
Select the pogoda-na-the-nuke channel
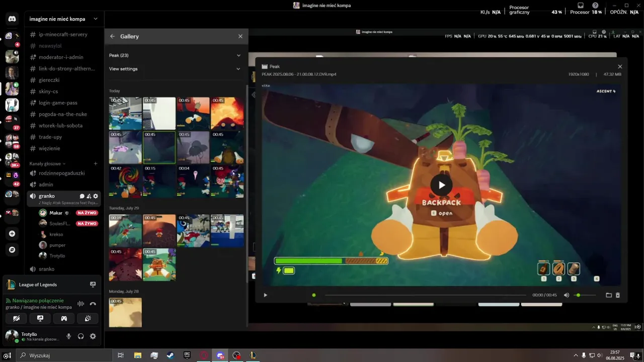click(x=64, y=114)
